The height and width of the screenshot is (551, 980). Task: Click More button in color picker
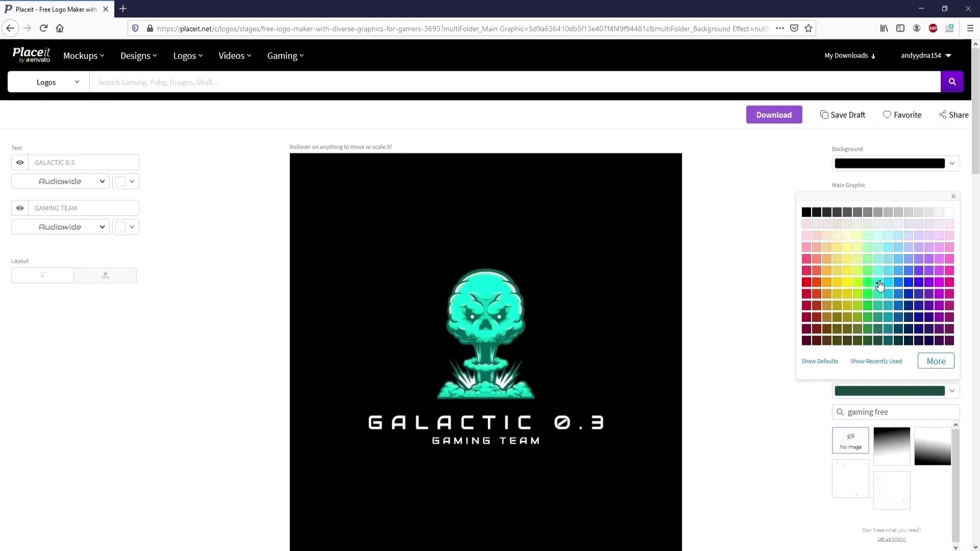click(936, 361)
